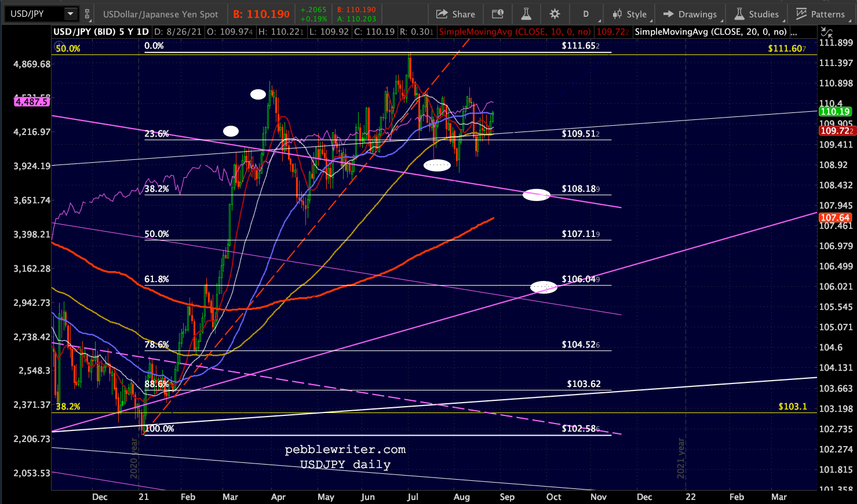Click the flask Edit Studies icon
857x504 pixels.
click(526, 14)
